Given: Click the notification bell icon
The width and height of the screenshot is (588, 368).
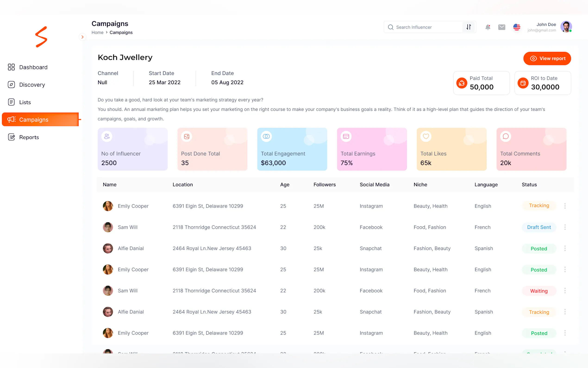Looking at the screenshot, I should click(x=487, y=27).
